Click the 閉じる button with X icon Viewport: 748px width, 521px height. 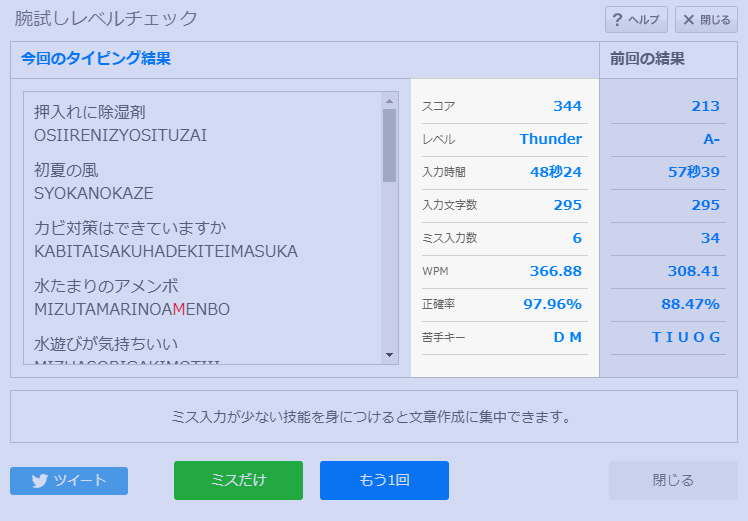(x=706, y=20)
